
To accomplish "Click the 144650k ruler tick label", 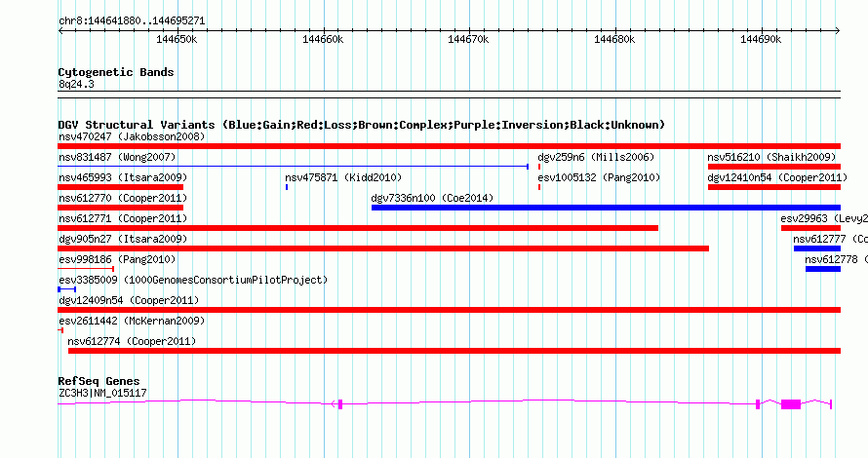I will pyautogui.click(x=177, y=39).
